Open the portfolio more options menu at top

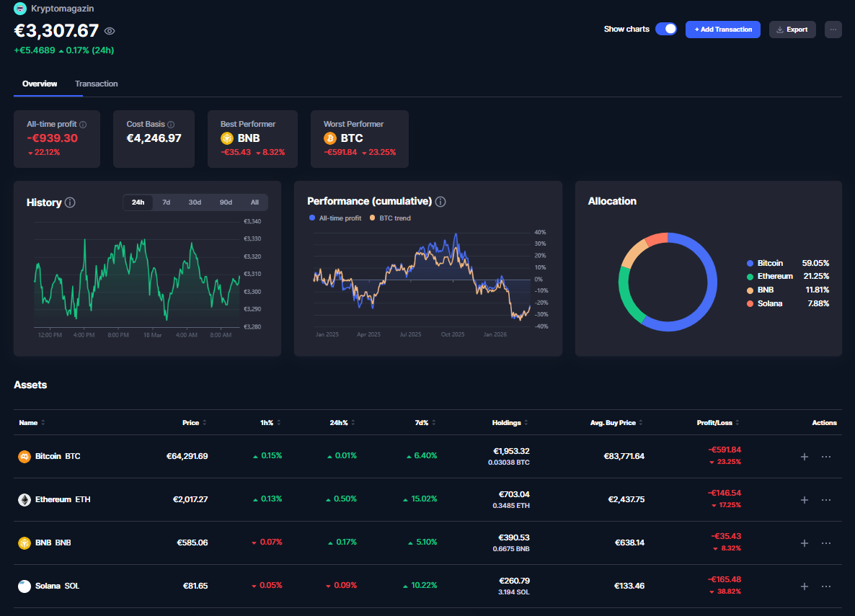coord(833,30)
